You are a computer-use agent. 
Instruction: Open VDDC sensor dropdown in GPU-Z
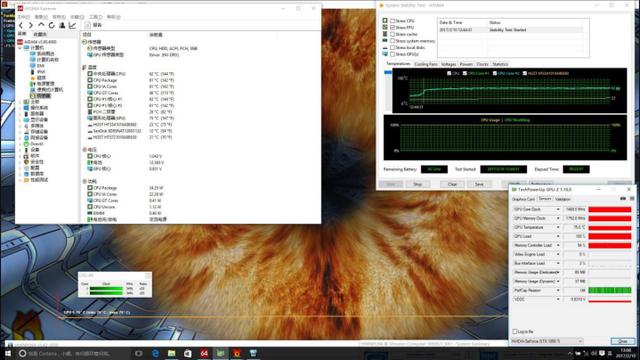click(558, 299)
